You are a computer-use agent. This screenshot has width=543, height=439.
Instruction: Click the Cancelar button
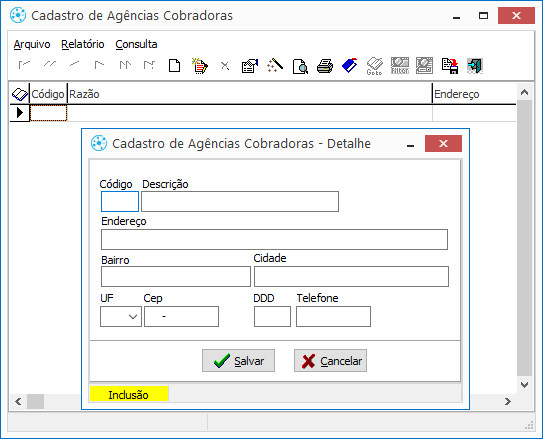(x=330, y=361)
